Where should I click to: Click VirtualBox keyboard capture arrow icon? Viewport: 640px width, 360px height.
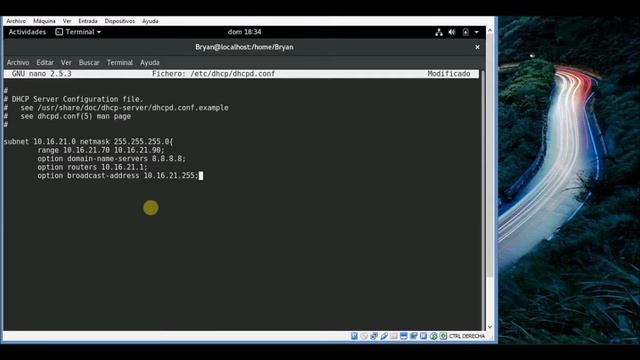[443, 336]
